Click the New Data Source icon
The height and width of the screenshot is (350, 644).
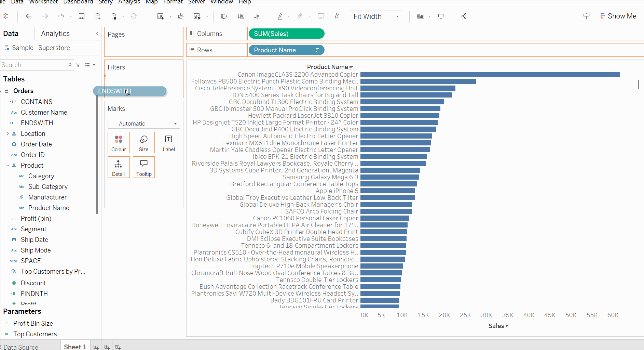98,16
